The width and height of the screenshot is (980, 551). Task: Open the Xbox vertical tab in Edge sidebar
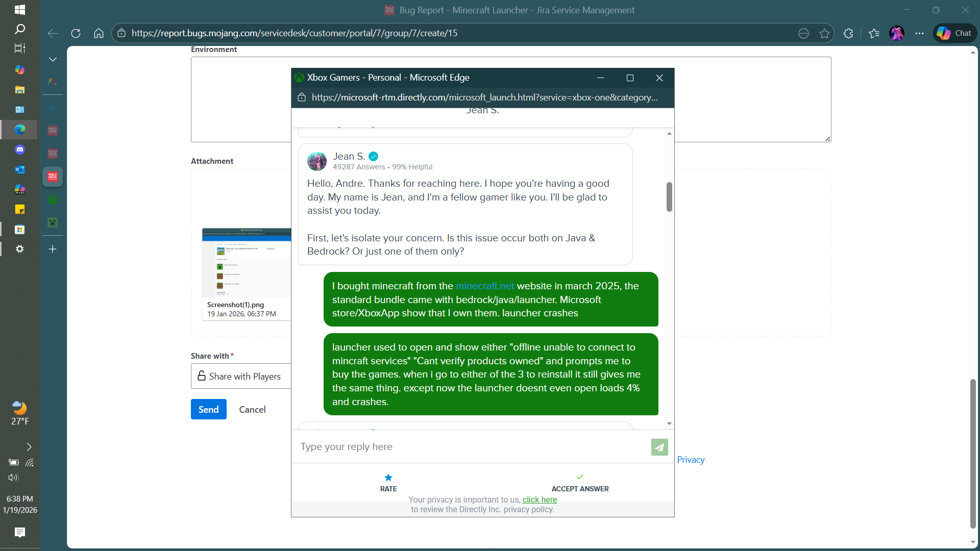(53, 200)
